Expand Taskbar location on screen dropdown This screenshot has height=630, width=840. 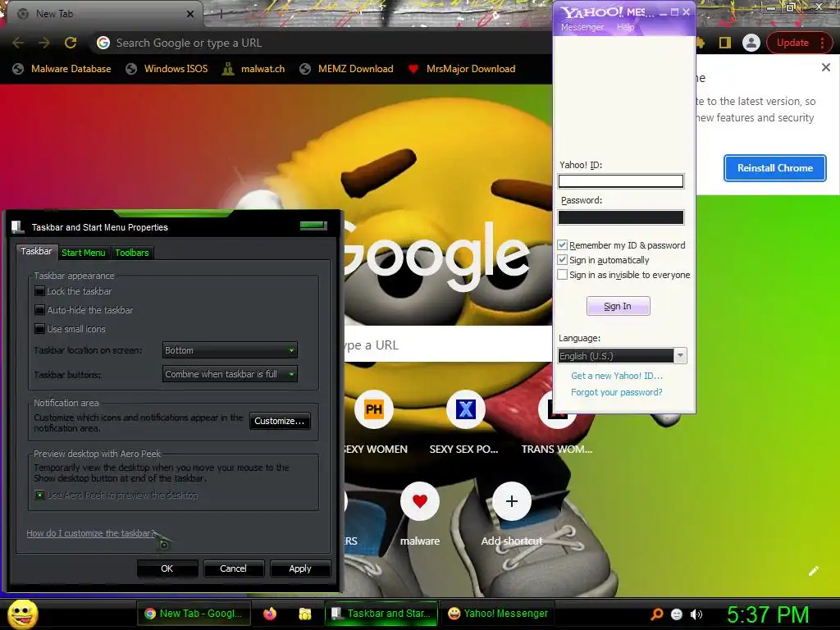(230, 350)
